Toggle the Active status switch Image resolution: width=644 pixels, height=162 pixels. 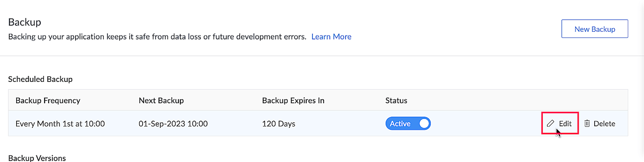408,124
